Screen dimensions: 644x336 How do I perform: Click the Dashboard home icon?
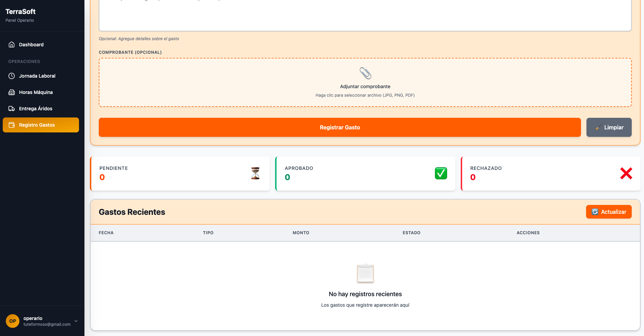pyautogui.click(x=12, y=45)
